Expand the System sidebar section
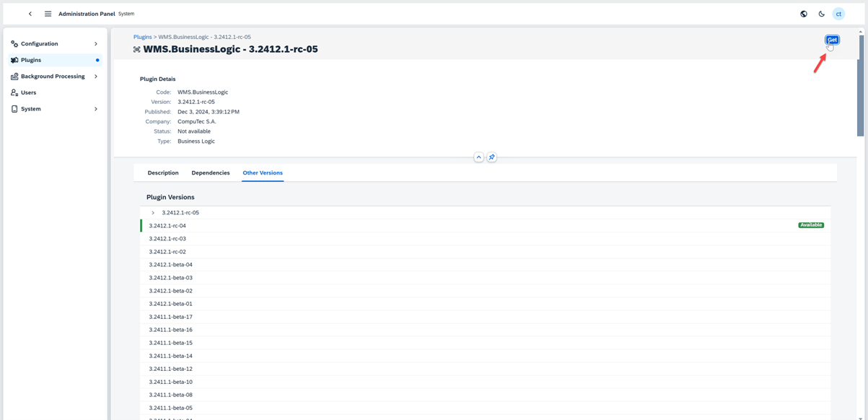 click(x=95, y=108)
